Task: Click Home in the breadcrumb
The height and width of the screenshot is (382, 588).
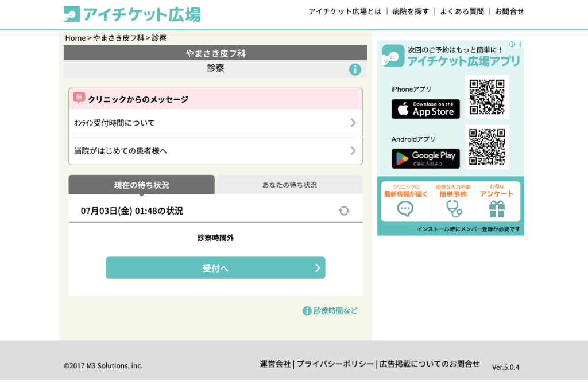Action: pyautogui.click(x=75, y=38)
